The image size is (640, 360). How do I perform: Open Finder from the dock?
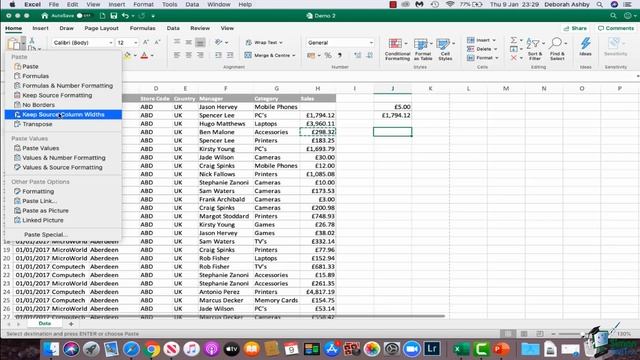tap(51, 349)
